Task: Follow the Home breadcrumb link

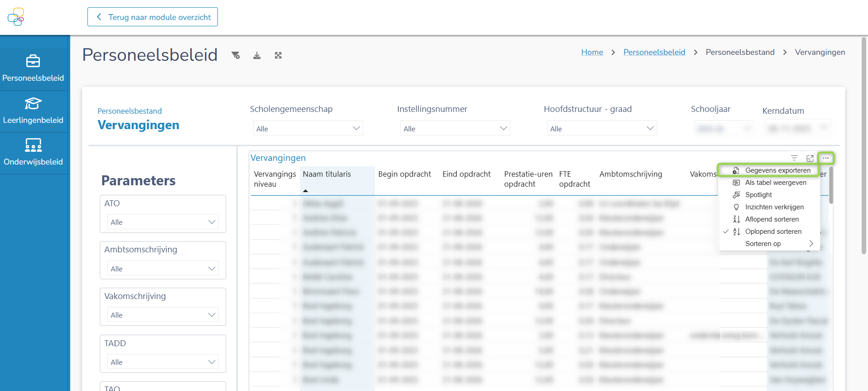Action: pyautogui.click(x=592, y=52)
